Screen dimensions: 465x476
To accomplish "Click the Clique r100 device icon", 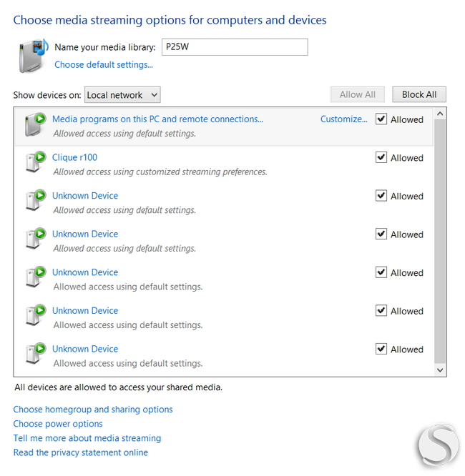I will pyautogui.click(x=35, y=162).
